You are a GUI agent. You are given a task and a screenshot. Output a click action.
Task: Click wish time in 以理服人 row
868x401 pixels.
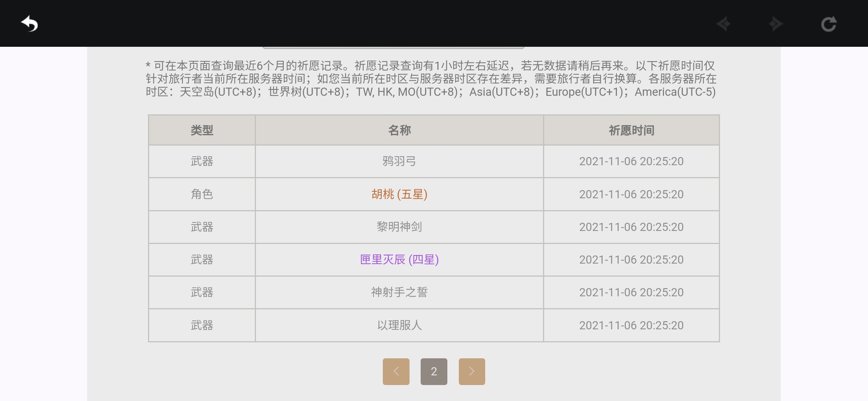pos(631,325)
